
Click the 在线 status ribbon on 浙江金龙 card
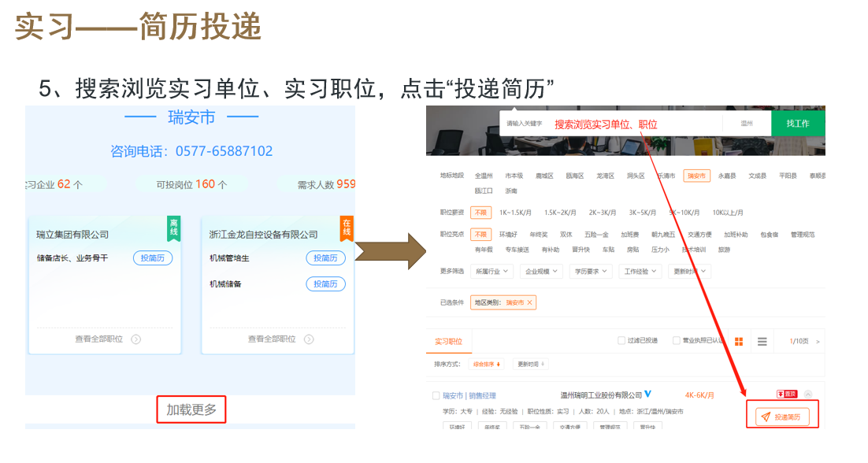tap(347, 228)
